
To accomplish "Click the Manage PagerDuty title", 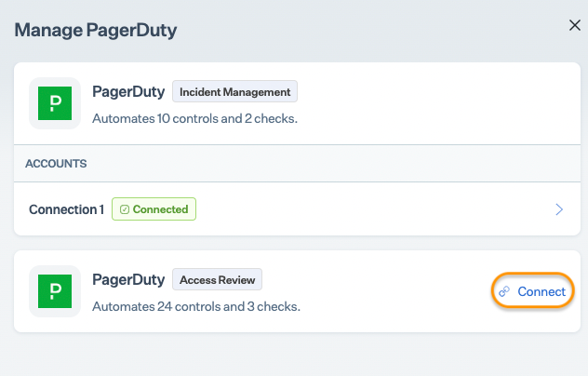I will [x=96, y=30].
